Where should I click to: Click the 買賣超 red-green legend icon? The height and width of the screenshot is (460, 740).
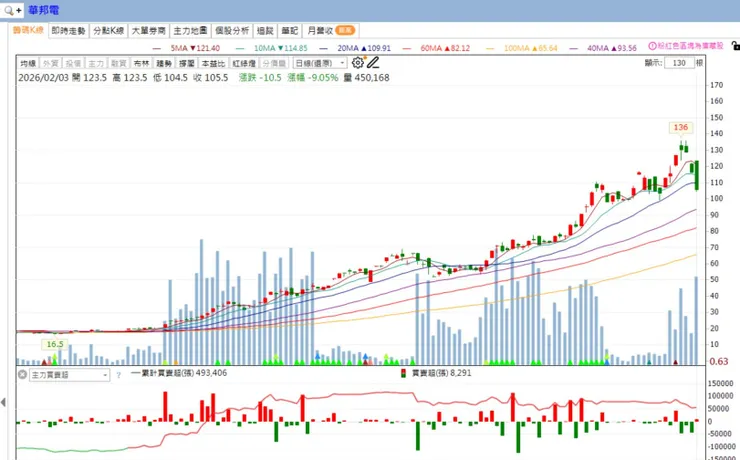click(x=404, y=374)
